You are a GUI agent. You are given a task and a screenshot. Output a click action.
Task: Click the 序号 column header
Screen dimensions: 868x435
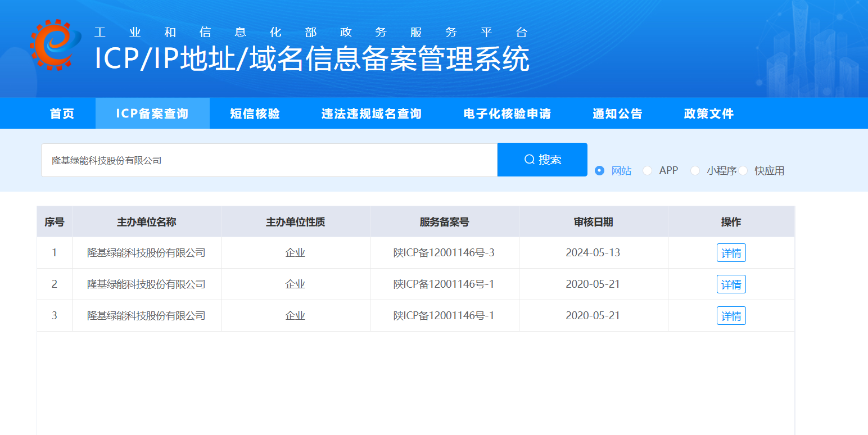point(55,222)
